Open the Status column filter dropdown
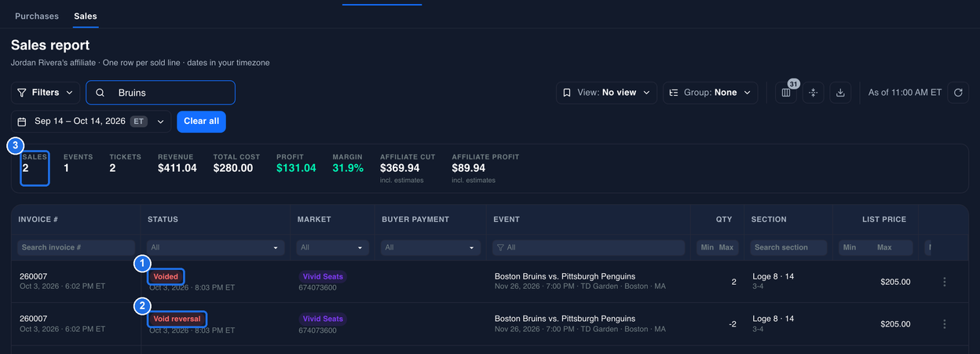The height and width of the screenshot is (354, 980). pos(215,247)
